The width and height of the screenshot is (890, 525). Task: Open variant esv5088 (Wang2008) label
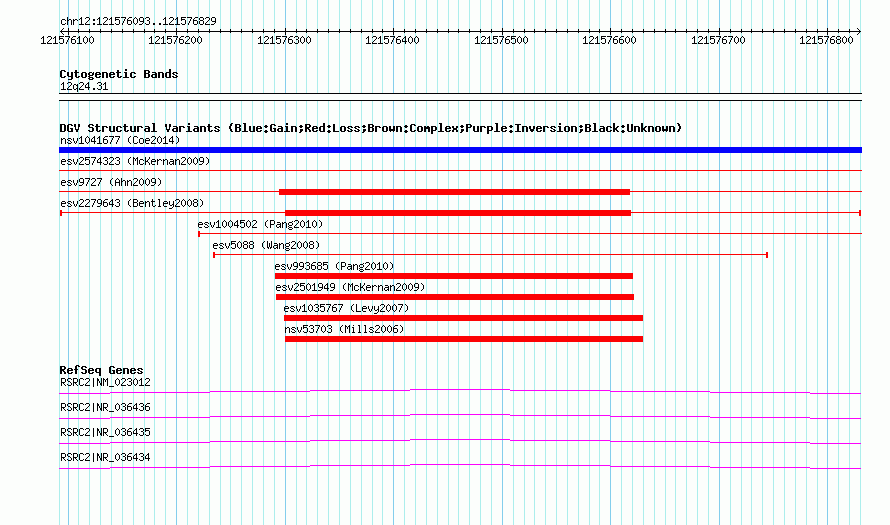[266, 245]
